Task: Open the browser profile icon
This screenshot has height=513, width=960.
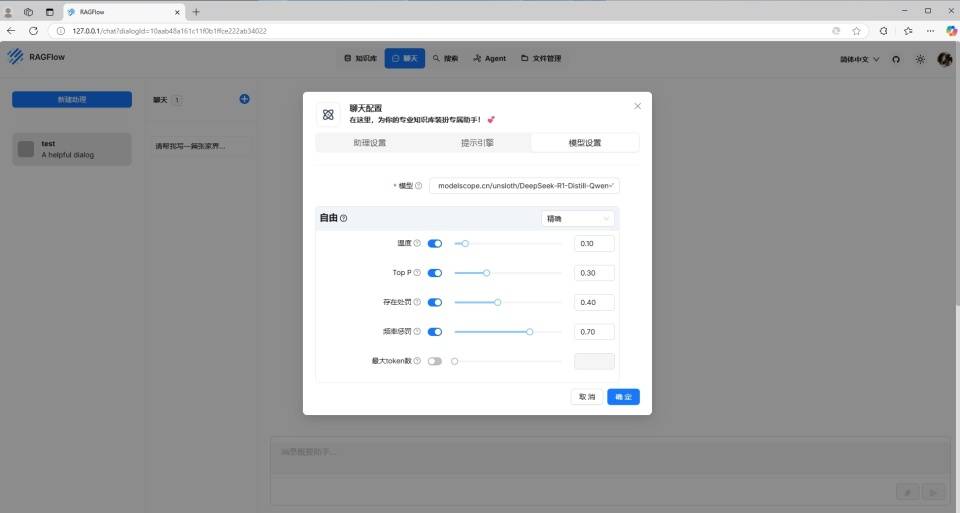Action: tap(8, 12)
